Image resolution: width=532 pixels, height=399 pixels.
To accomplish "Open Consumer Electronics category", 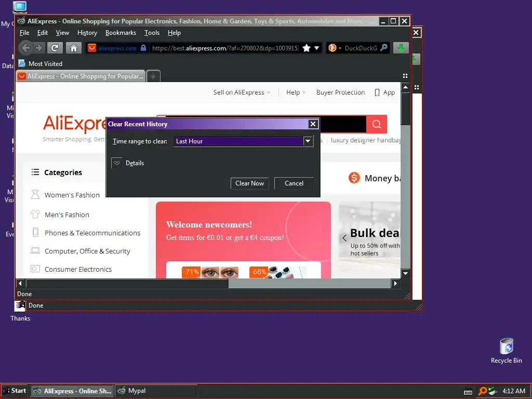I will point(78,269).
